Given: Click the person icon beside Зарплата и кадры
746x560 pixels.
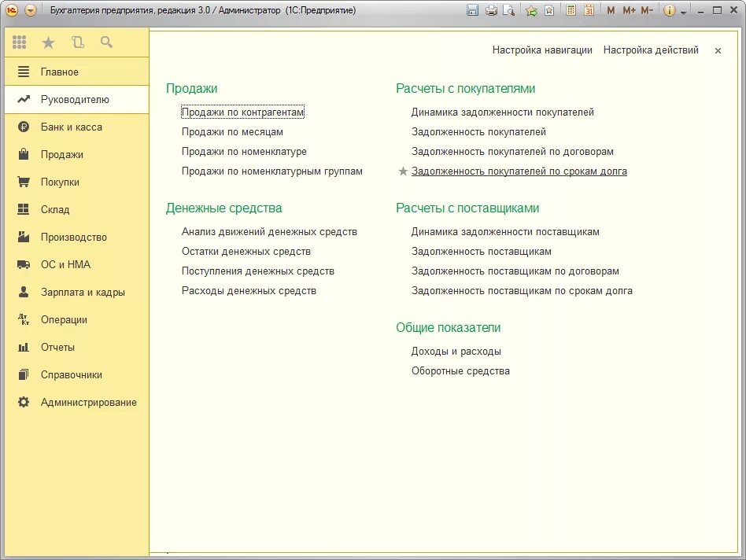Looking at the screenshot, I should (x=24, y=292).
